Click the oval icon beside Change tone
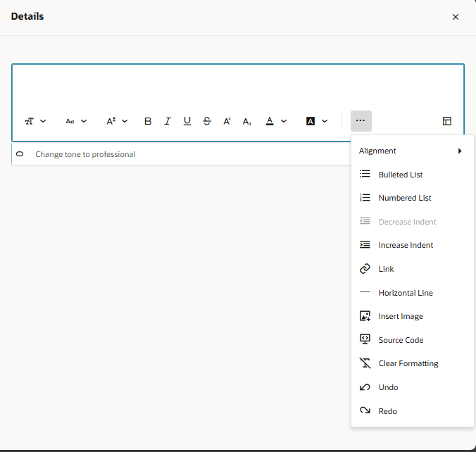 pyautogui.click(x=20, y=154)
